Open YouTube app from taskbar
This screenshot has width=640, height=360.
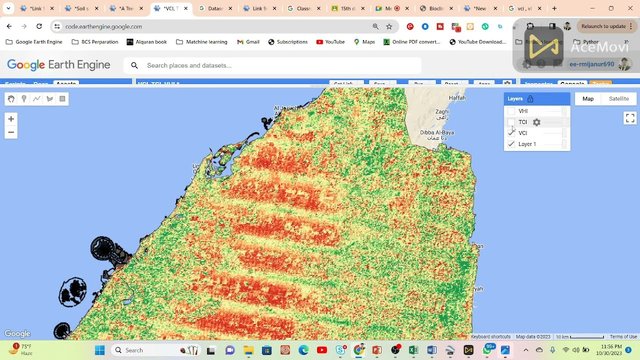pos(322,350)
